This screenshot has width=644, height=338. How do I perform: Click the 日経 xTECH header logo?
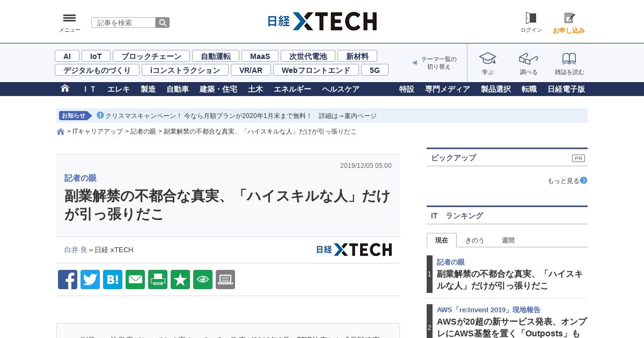click(x=322, y=21)
